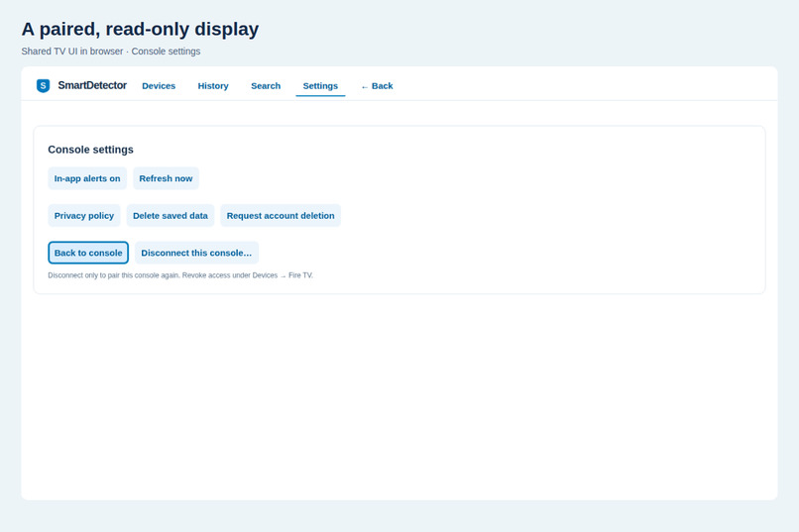
Task: Select the Settings tab
Action: pyautogui.click(x=320, y=86)
